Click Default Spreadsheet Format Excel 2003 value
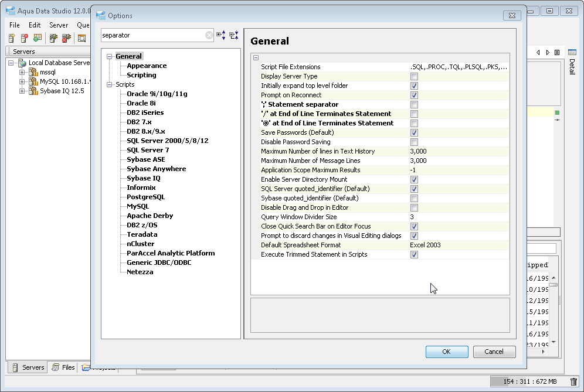Screen dimensions: 584x392 [x=459, y=245]
